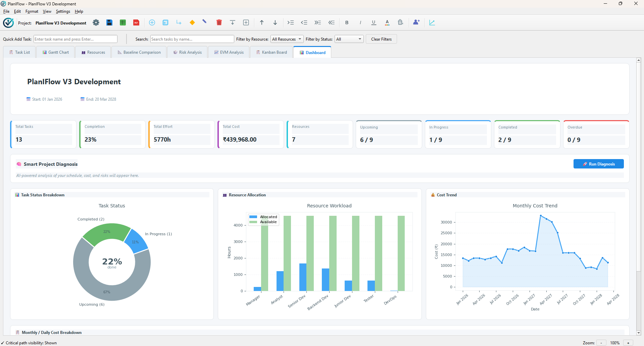This screenshot has width=644, height=346.
Task: Toggle underline formatting U icon
Action: click(374, 22)
